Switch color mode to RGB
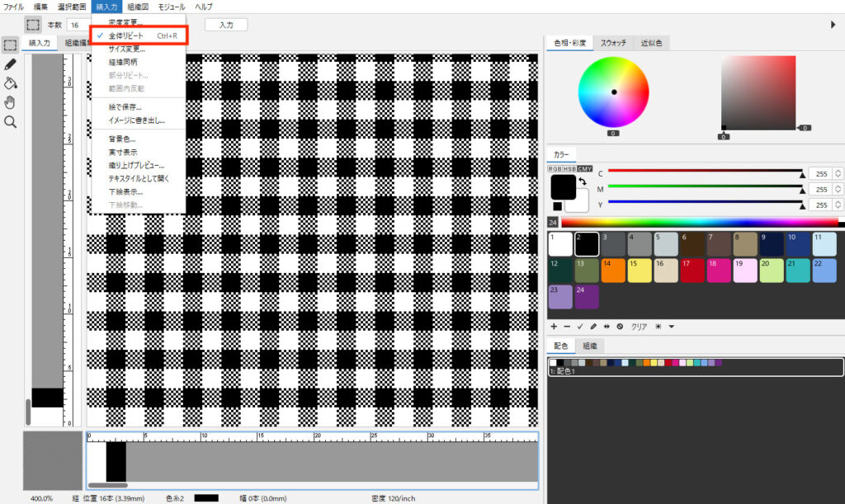Image resolution: width=845 pixels, height=504 pixels. [x=555, y=168]
